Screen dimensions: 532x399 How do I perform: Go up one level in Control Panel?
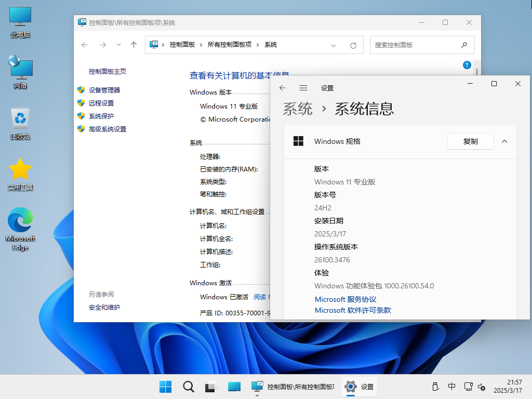pos(134,45)
